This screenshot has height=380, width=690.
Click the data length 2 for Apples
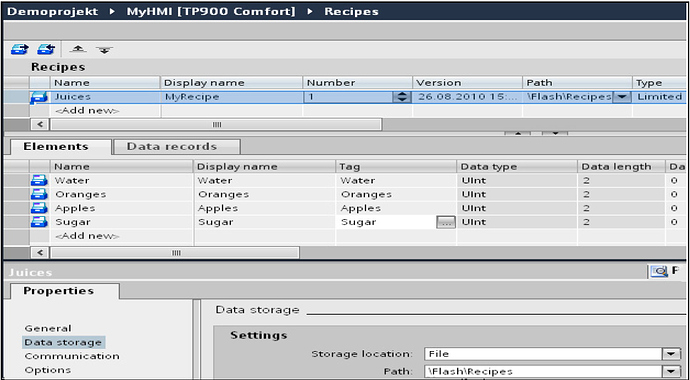(x=621, y=208)
